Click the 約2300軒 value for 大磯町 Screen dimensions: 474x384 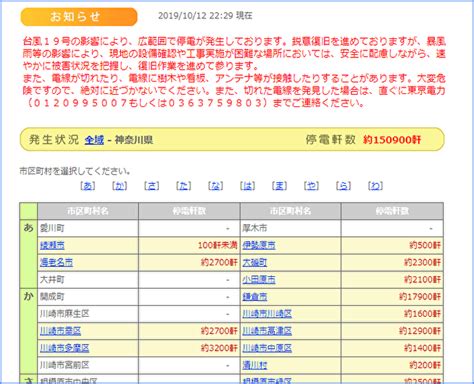tap(422, 263)
